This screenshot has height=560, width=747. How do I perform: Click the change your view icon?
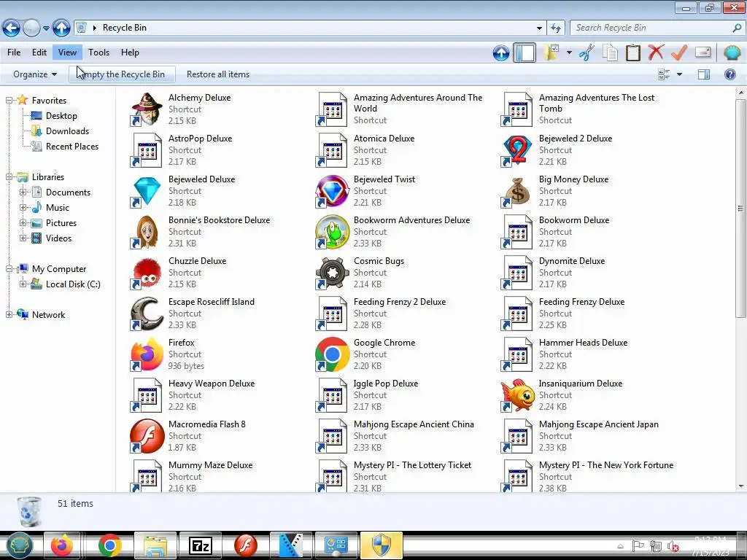click(664, 74)
